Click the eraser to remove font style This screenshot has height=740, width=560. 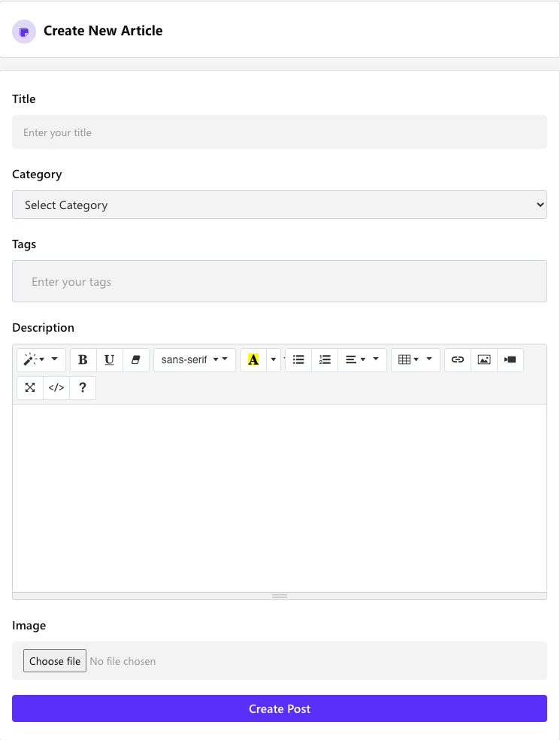click(x=136, y=360)
